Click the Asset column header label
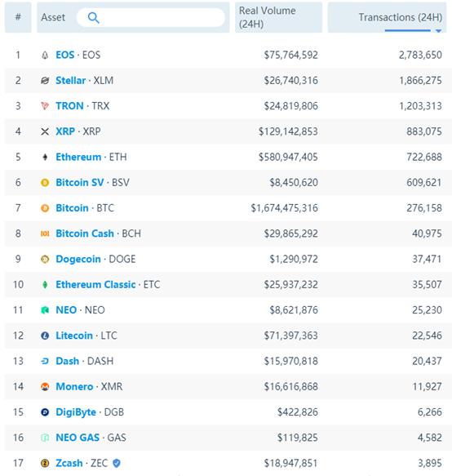452x476 pixels. point(53,17)
